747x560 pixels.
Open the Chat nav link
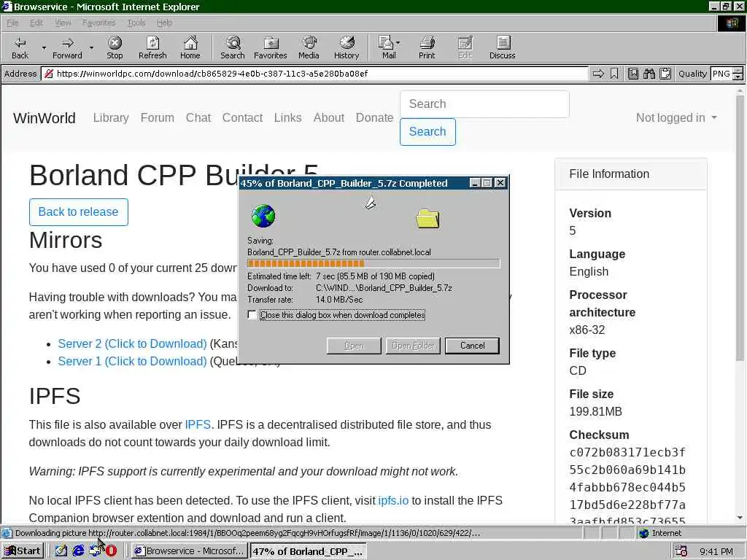[198, 117]
